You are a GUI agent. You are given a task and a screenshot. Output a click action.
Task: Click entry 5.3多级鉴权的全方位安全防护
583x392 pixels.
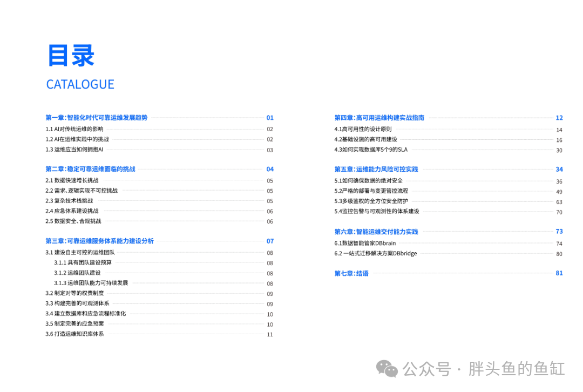(371, 201)
